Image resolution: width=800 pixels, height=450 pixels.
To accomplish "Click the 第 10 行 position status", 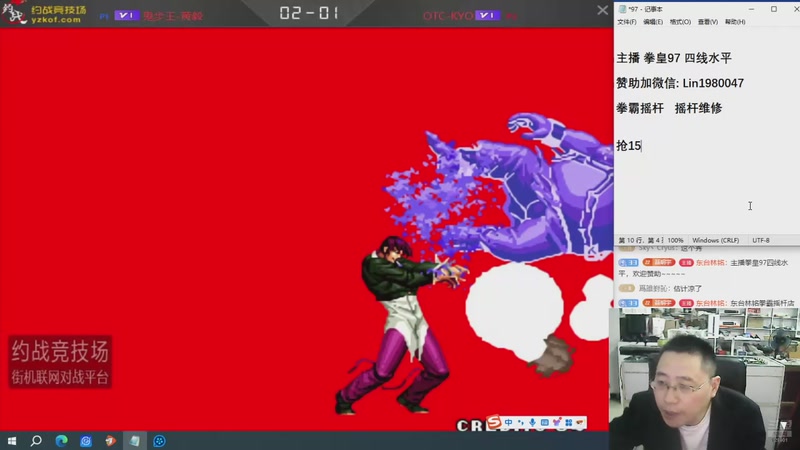I will 640,240.
